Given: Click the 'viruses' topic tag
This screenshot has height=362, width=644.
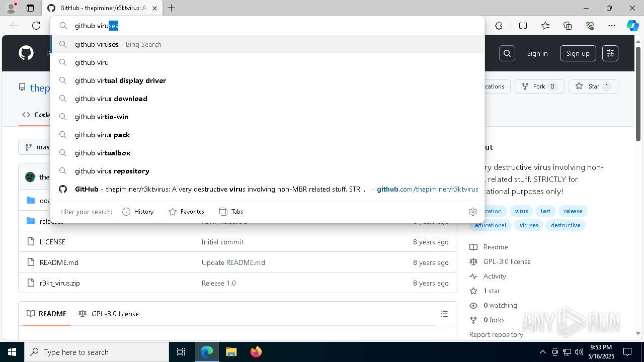Looking at the screenshot, I should [x=529, y=225].
